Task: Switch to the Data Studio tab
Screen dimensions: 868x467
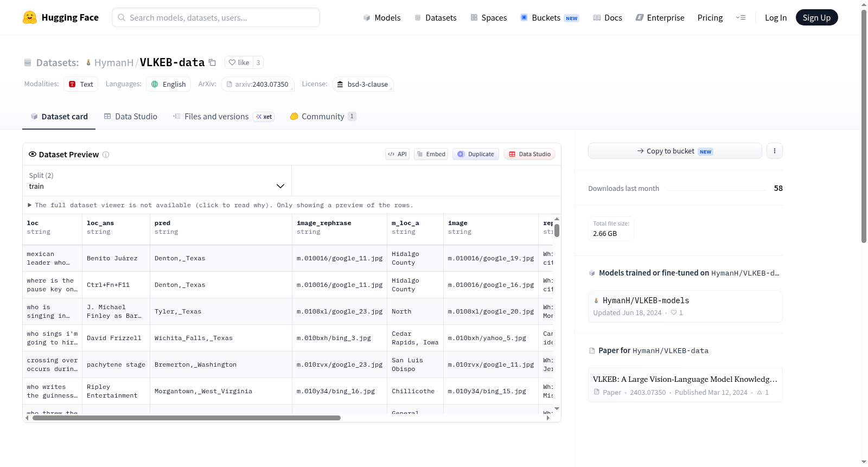Action: [x=131, y=116]
